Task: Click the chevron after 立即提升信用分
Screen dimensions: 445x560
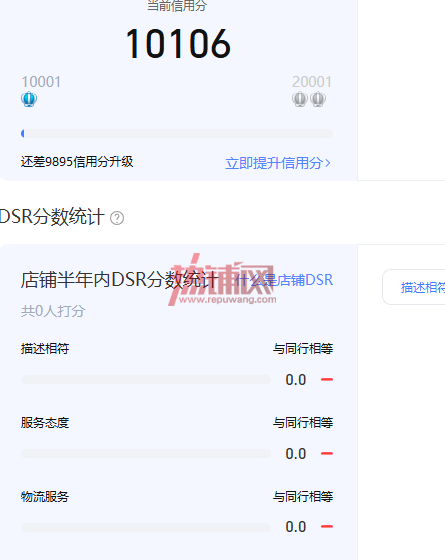Action: [328, 163]
